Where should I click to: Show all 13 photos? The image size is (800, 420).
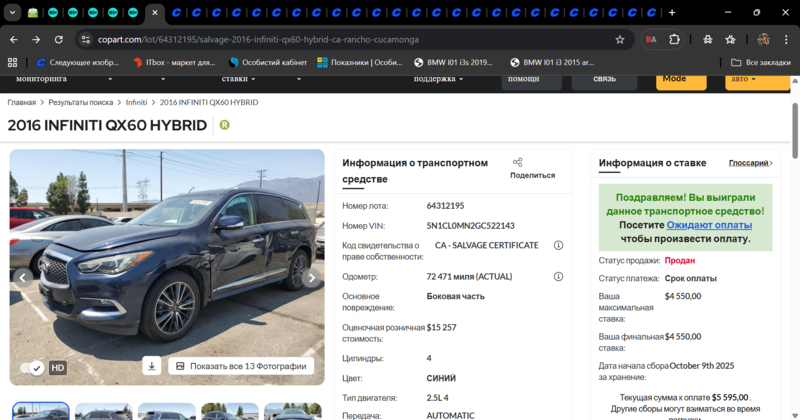click(x=241, y=366)
